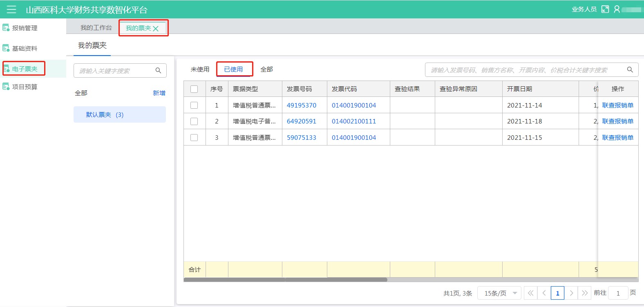Click 新增 to add a folder

pyautogui.click(x=159, y=93)
